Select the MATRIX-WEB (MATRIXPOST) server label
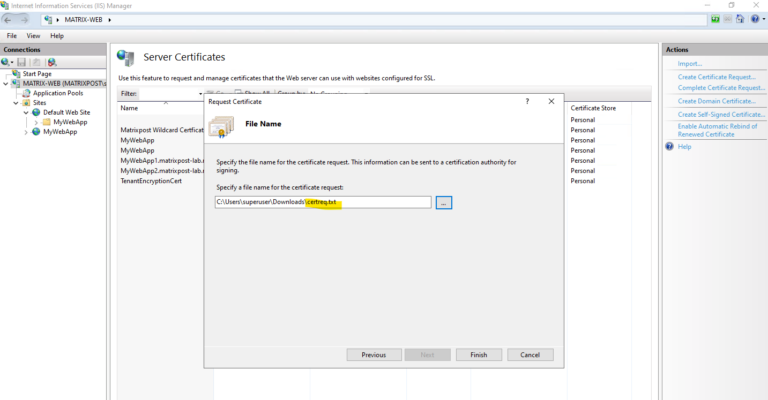Screen dimensions: 768x400 click(64, 84)
